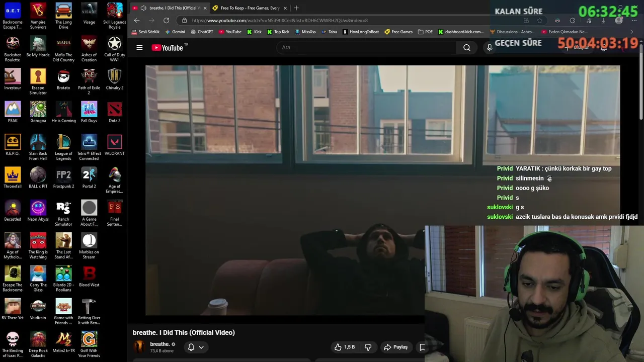The height and width of the screenshot is (362, 644).
Task: Open the breathe. channel name link
Action: (160, 344)
